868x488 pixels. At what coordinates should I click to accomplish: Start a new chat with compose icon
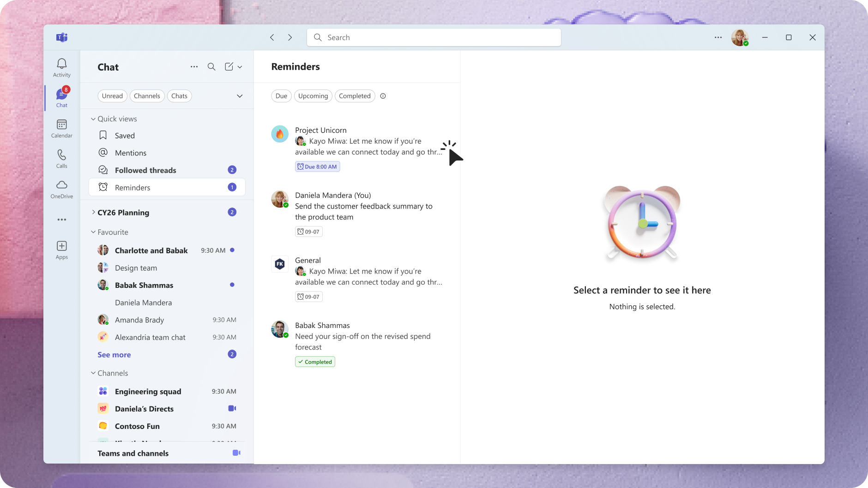point(229,67)
